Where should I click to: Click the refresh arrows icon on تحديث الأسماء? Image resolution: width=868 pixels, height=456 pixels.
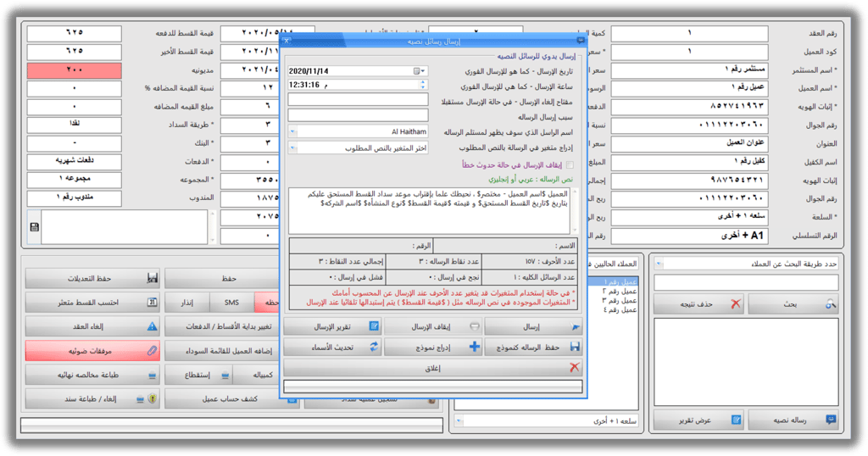[x=374, y=347]
